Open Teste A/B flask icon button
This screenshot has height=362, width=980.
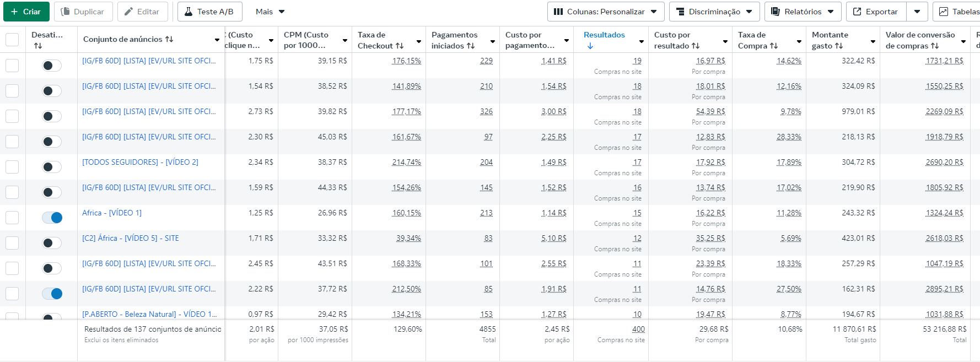coord(208,12)
